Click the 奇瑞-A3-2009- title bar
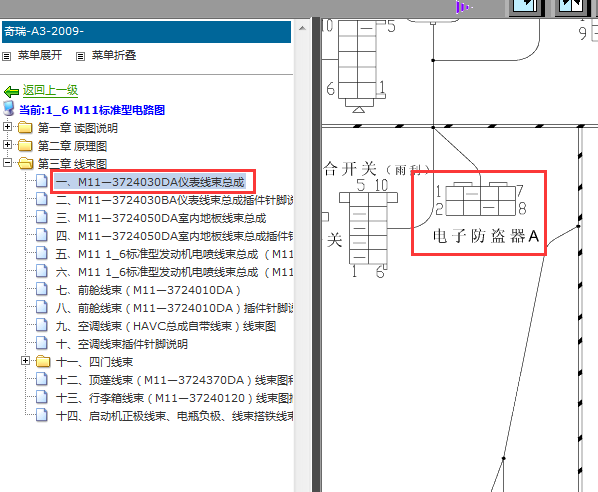This screenshot has height=492, width=598. 146,32
